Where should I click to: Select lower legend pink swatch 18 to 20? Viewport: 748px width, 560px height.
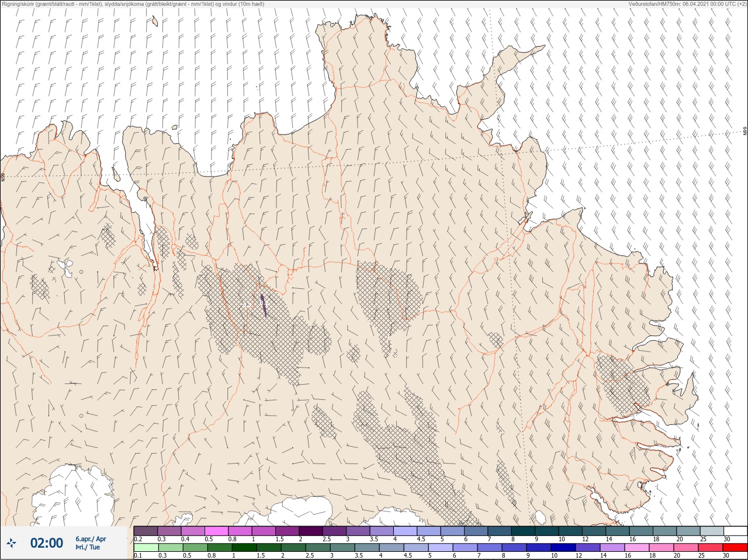point(662,548)
